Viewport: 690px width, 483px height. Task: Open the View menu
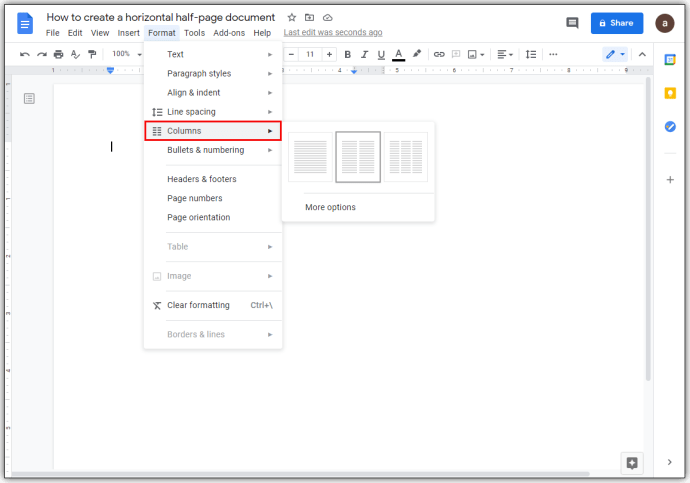point(100,33)
